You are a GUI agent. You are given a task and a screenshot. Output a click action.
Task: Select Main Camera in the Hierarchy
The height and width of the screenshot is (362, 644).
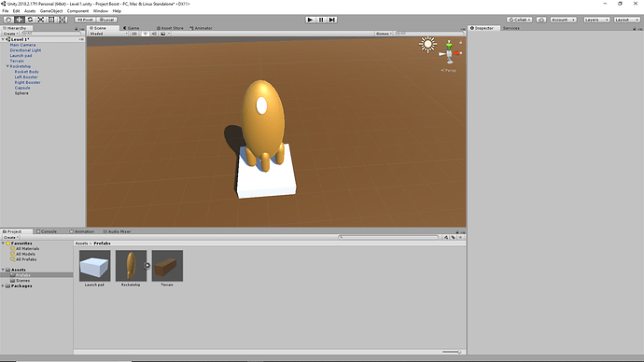pyautogui.click(x=22, y=45)
